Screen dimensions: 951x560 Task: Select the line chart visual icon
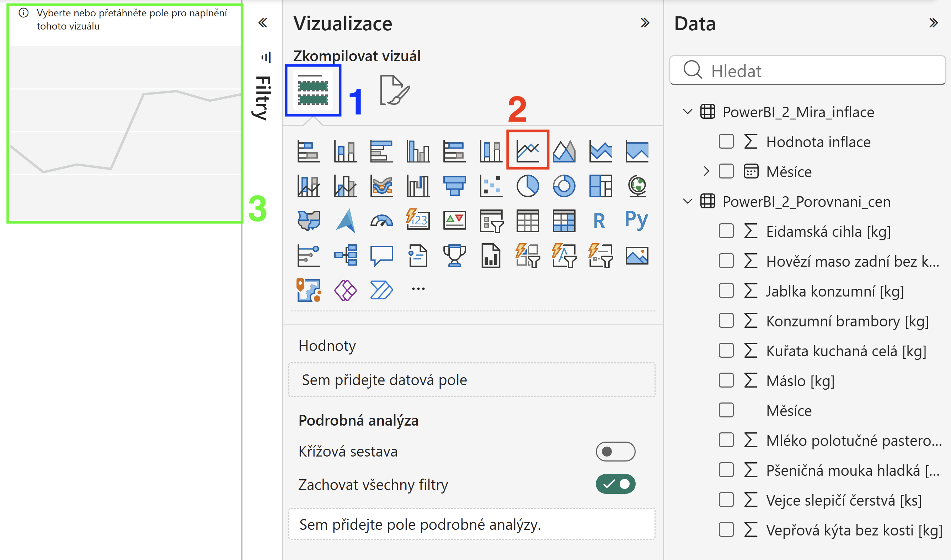tap(527, 151)
